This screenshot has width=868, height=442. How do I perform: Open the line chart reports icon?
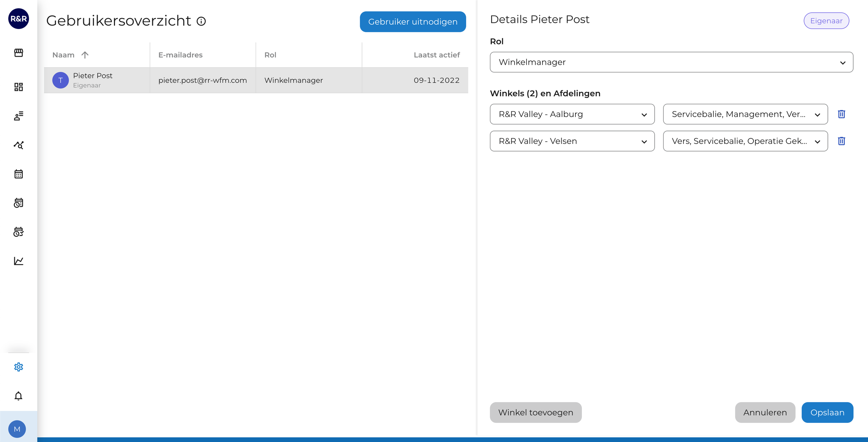18,261
